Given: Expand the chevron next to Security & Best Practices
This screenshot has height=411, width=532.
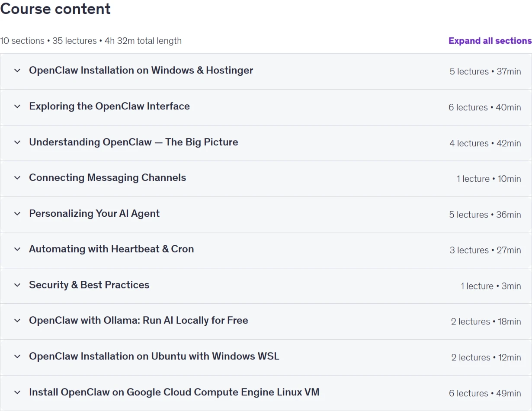Looking at the screenshot, I should click(x=17, y=285).
